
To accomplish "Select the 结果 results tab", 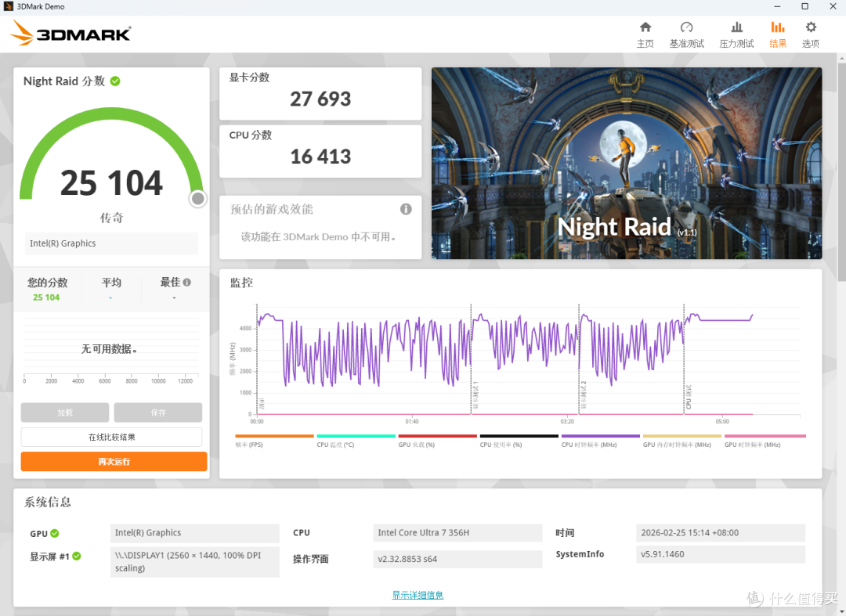I will 778,35.
